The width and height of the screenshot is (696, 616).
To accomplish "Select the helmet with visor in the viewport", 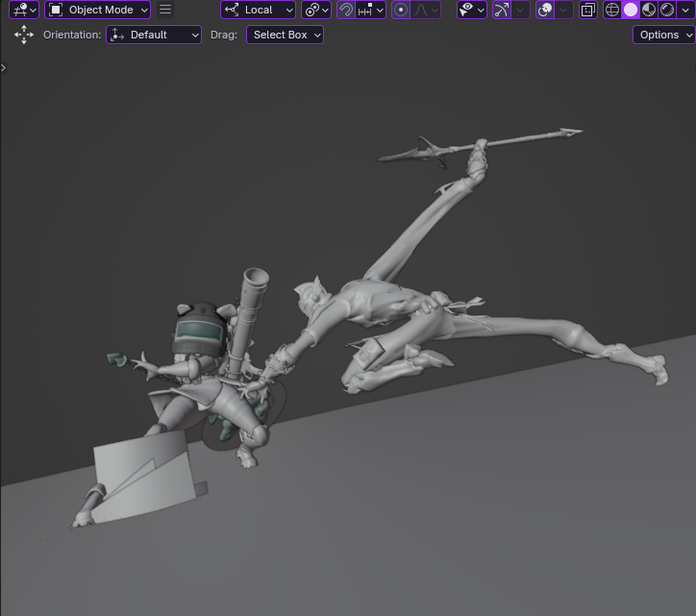I will [x=200, y=330].
